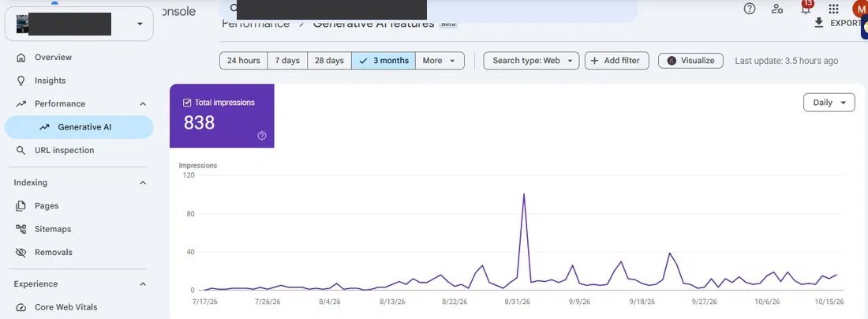Open the help question mark icon
Screen dimensions: 868x319
pos(750,9)
